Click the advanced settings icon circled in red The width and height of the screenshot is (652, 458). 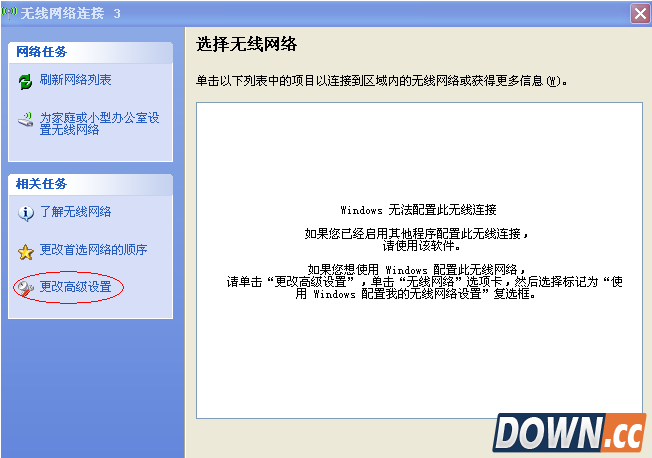[26, 288]
